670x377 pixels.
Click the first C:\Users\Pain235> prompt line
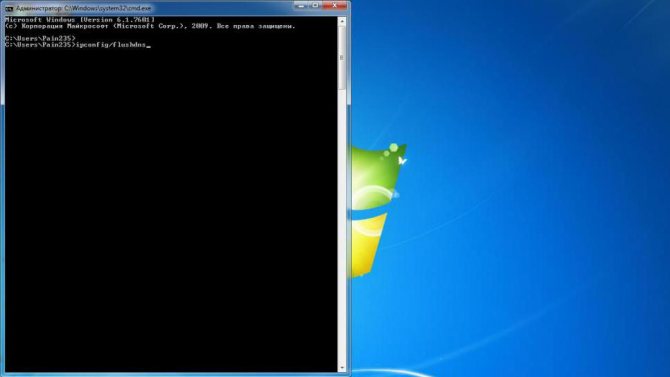click(40, 38)
